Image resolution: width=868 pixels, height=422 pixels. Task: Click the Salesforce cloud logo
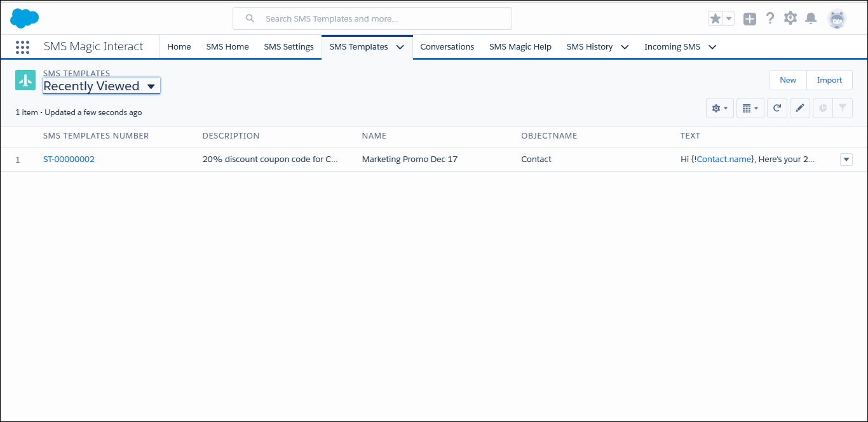point(25,18)
